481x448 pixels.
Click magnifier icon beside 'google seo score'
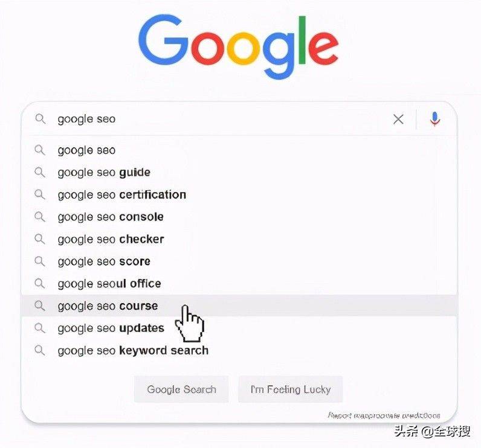[40, 261]
